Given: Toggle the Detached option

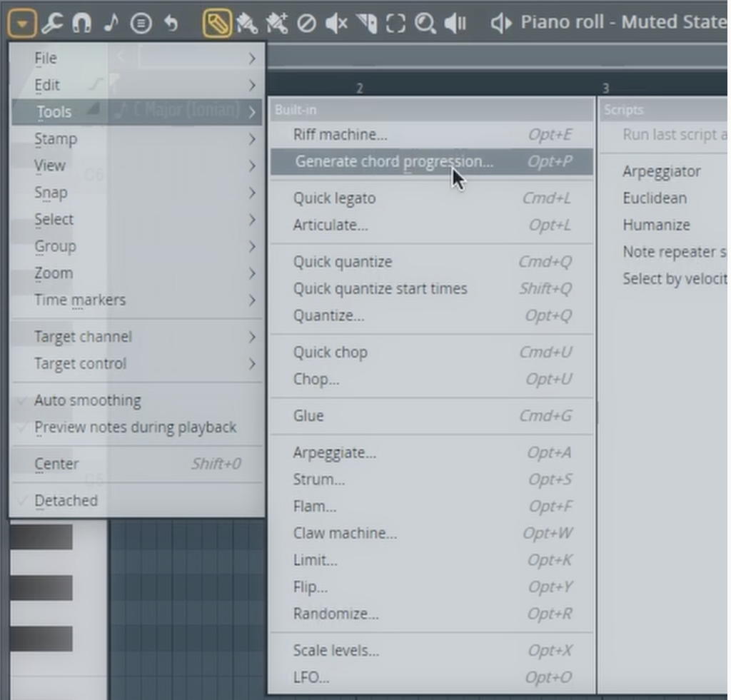Looking at the screenshot, I should (x=137, y=500).
